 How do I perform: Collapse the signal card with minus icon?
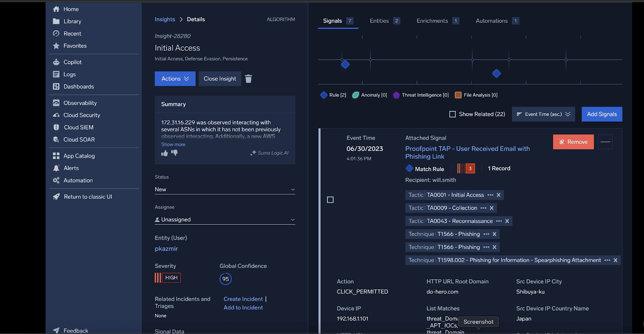pos(605,142)
